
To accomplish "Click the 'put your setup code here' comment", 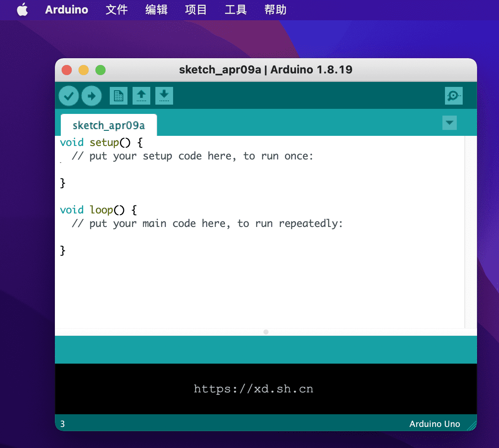I will [192, 156].
